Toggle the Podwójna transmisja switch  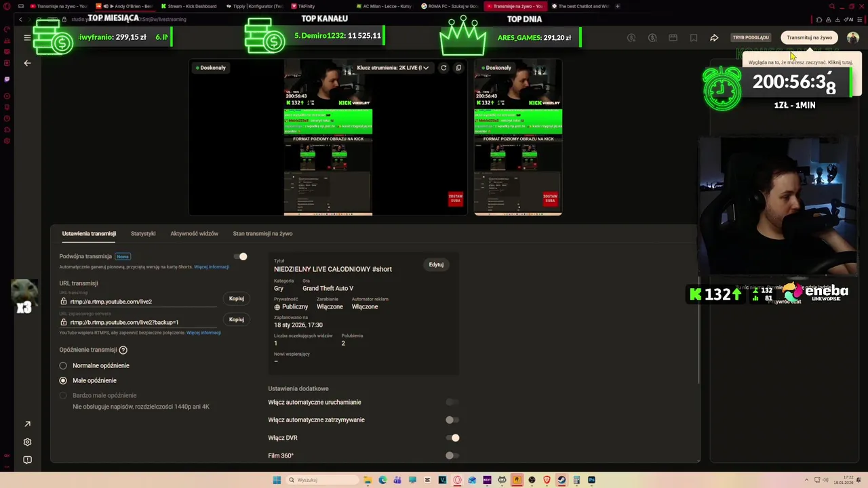click(x=240, y=256)
